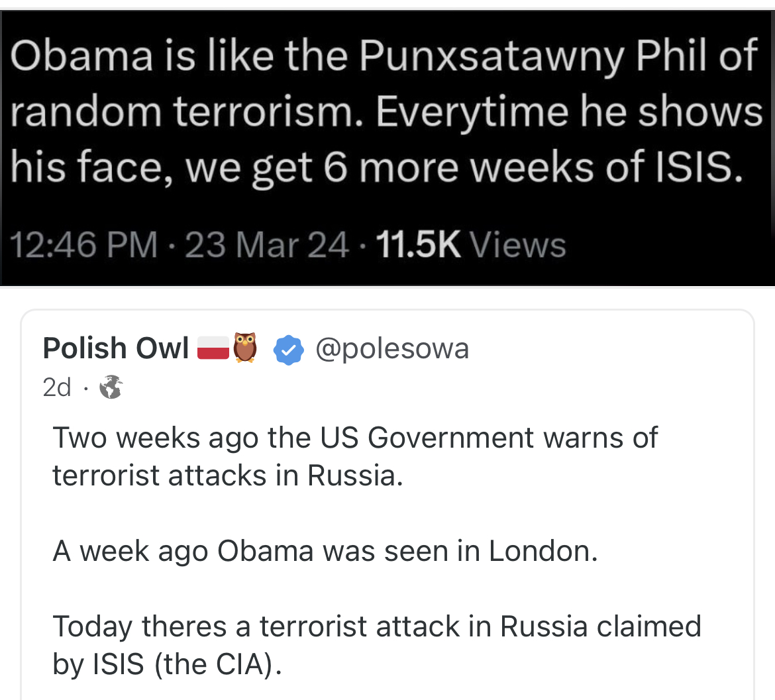775x700 pixels.
Task: Click the word Obama starting the dark tweet
Action: 80,56
